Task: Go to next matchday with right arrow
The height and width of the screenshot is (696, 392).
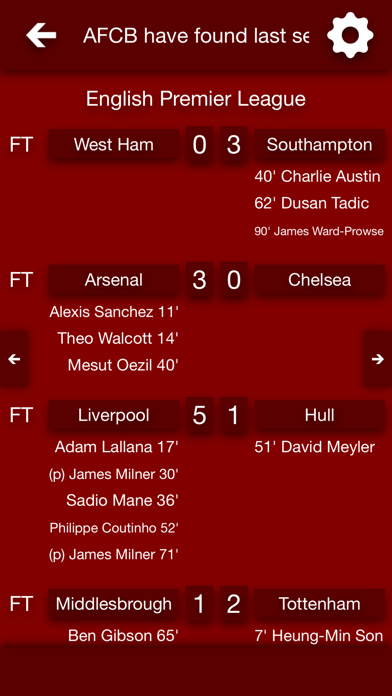Action: tap(378, 359)
